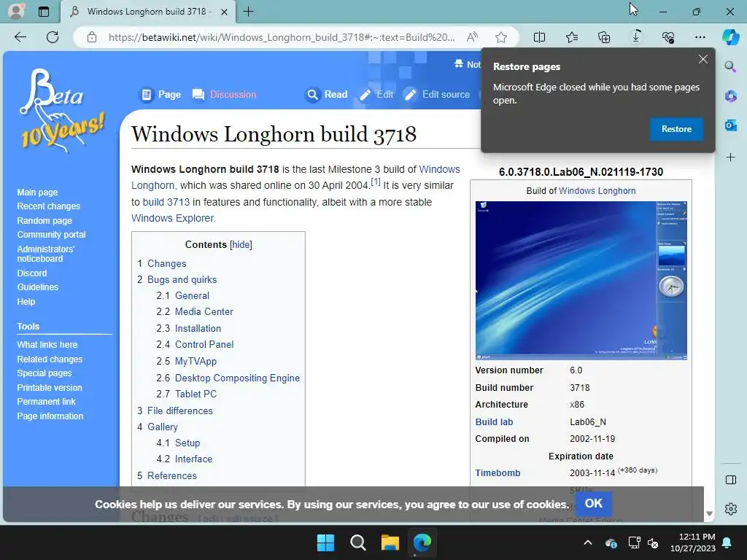Screen dimensions: 747x560
Task: Open Settings and more ellipsis menu
Action: 700,37
